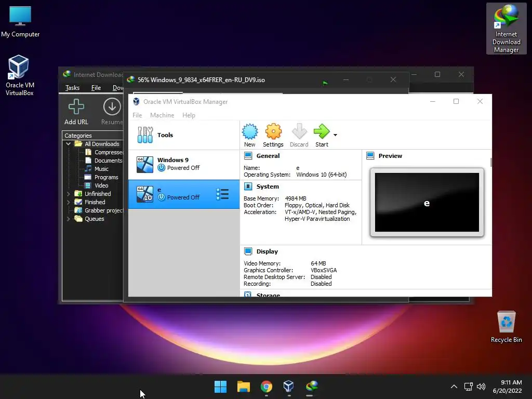Screen dimensions: 532x399
Task: Click the Discard toolbar icon
Action: click(299, 135)
